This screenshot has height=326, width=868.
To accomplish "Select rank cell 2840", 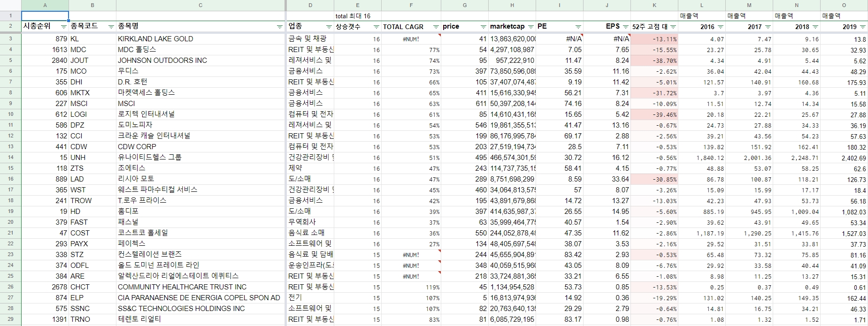I will 45,61.
